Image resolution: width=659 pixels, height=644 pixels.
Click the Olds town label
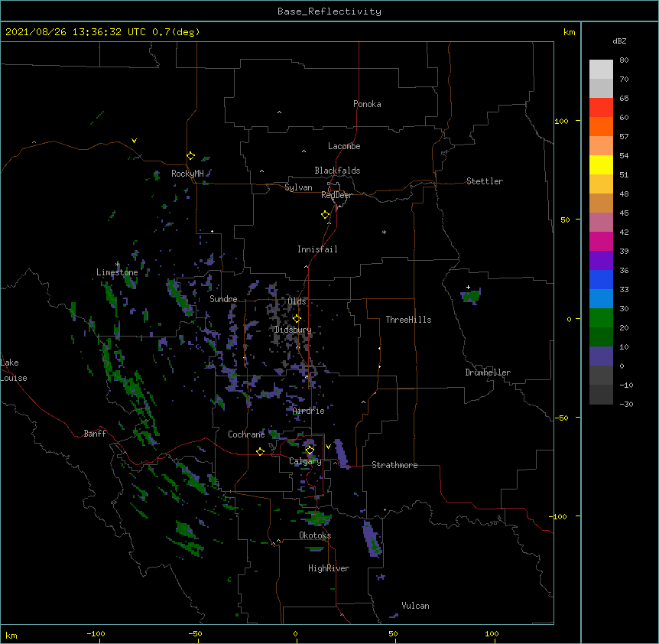coord(297,301)
